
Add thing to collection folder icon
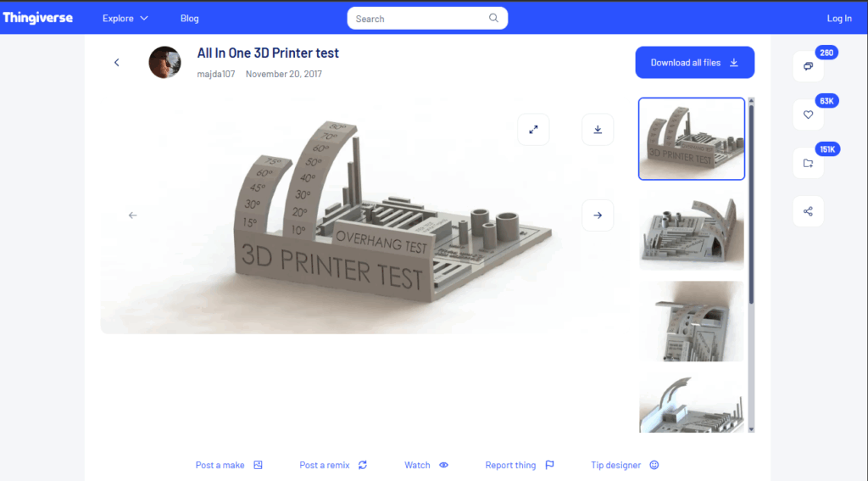pyautogui.click(x=808, y=163)
